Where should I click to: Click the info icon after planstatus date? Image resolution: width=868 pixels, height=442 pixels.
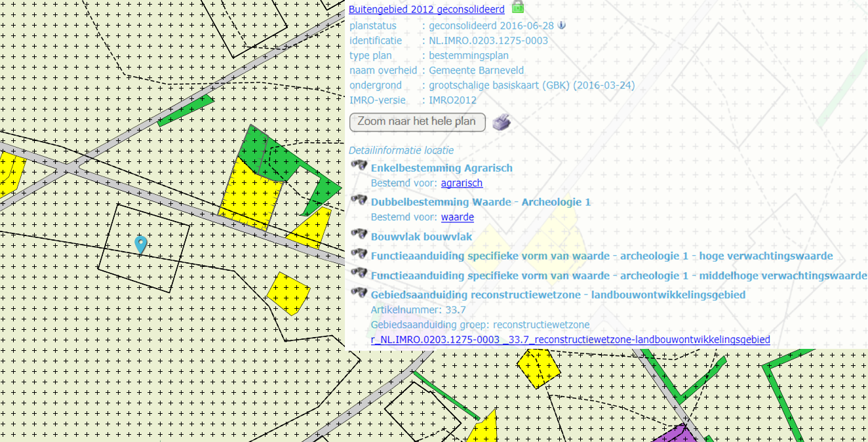tap(561, 26)
